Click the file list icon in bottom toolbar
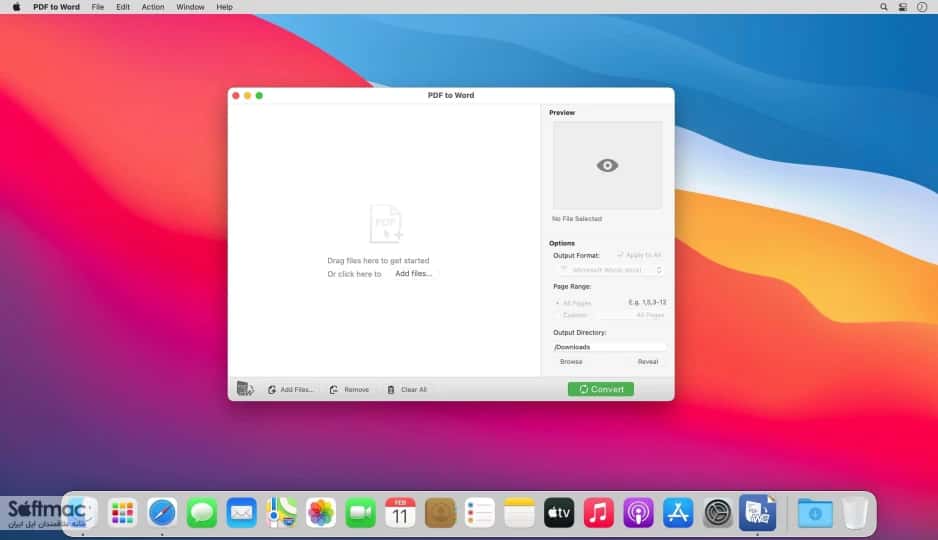Viewport: 938px width, 540px height. [245, 389]
